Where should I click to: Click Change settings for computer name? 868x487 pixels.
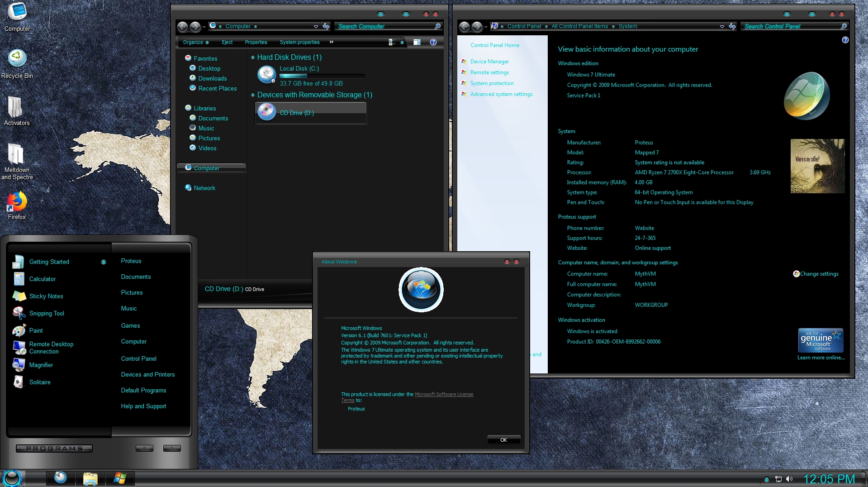[819, 274]
